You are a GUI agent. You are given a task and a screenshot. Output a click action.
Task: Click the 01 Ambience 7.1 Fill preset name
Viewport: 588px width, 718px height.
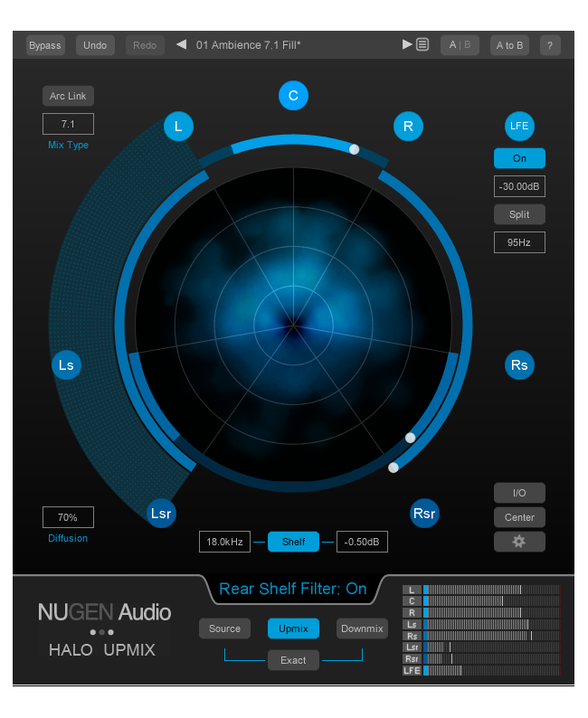(x=248, y=45)
